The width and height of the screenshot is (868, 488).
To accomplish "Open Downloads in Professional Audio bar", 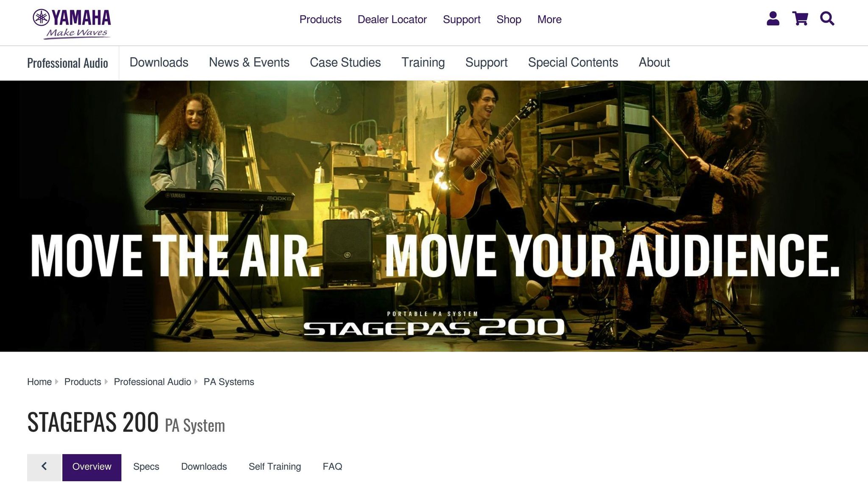I will pos(159,62).
